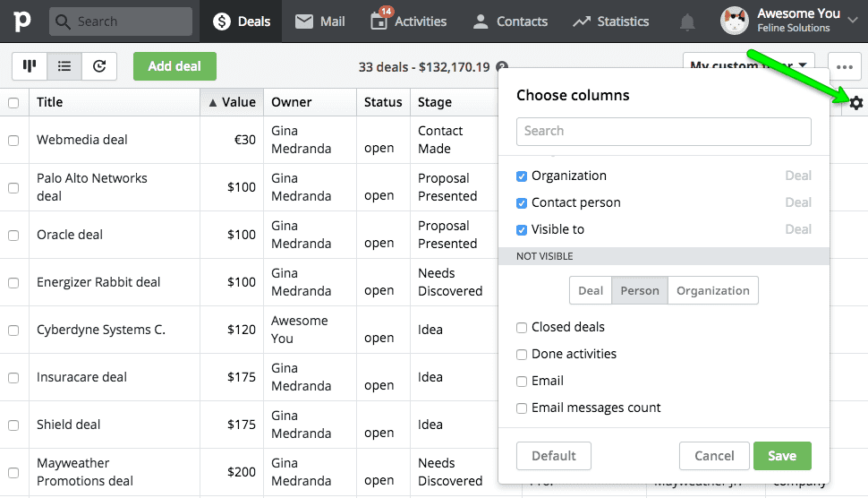
Task: Sort by the Value column header
Action: pyautogui.click(x=232, y=102)
